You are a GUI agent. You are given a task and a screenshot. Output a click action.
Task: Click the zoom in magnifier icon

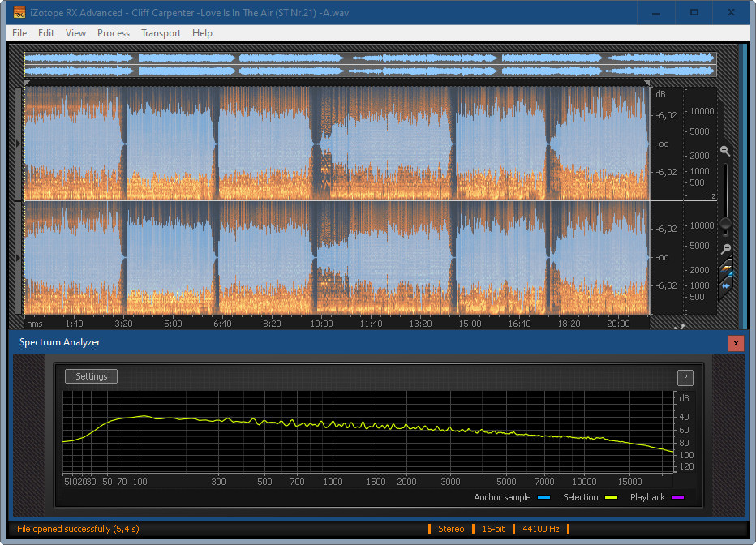pos(725,151)
